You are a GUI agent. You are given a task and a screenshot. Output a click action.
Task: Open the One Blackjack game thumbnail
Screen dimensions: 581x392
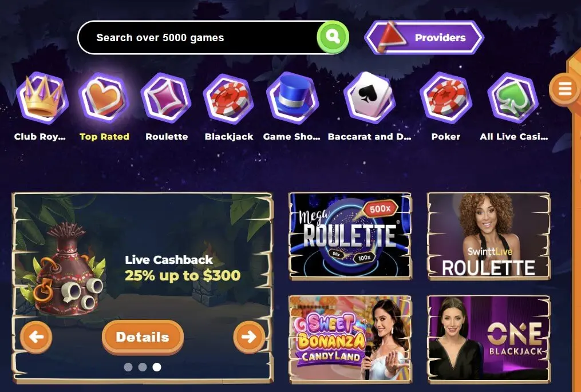tap(489, 339)
